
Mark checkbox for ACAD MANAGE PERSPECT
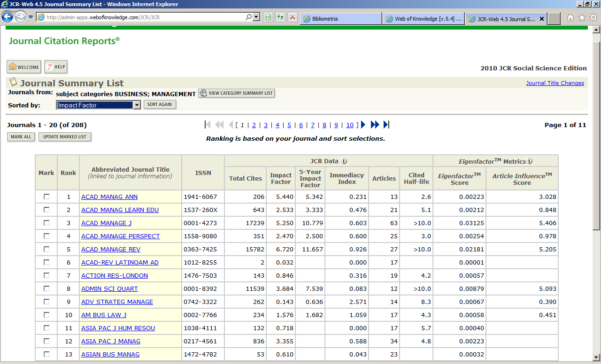(x=46, y=236)
